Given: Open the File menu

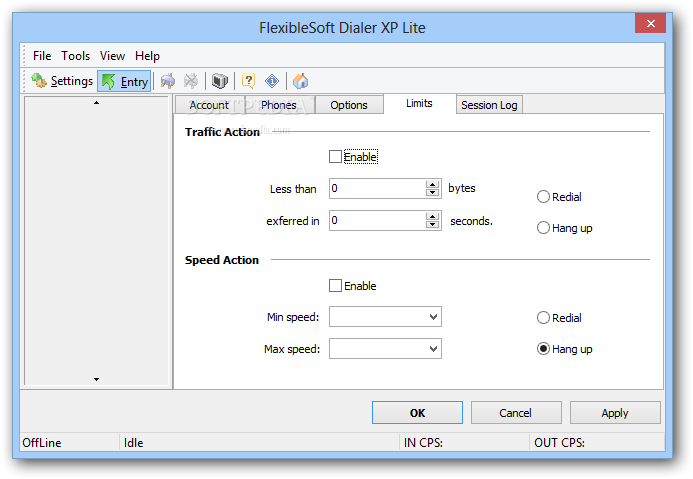Looking at the screenshot, I should click(x=42, y=56).
